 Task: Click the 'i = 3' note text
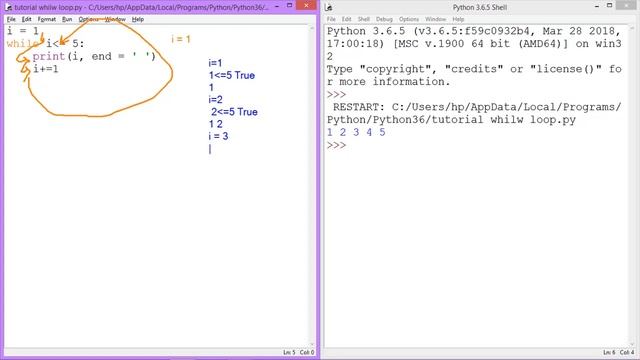pos(218,136)
